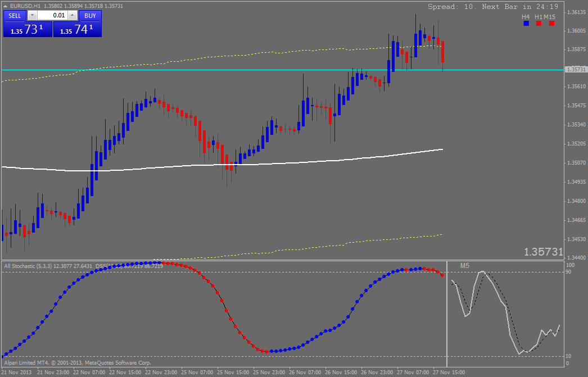The height and width of the screenshot is (377, 588).
Task: Click the 1.35070 price axis label
Action: coord(576,163)
